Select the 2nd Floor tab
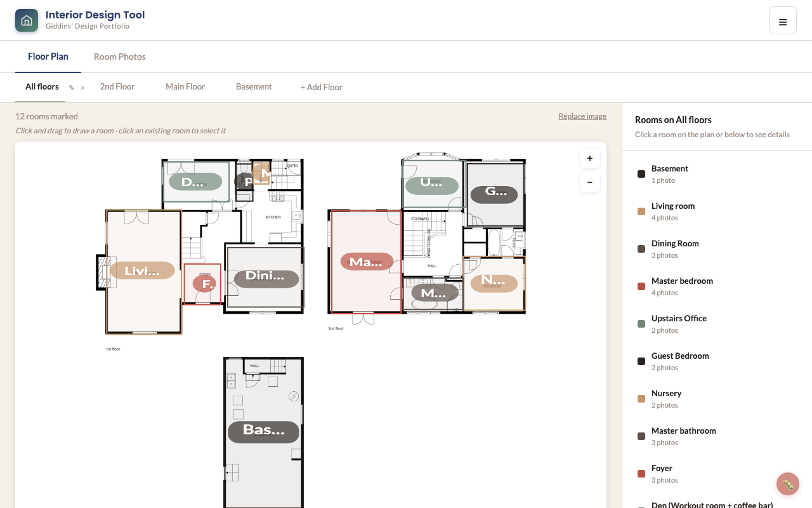 117,87
